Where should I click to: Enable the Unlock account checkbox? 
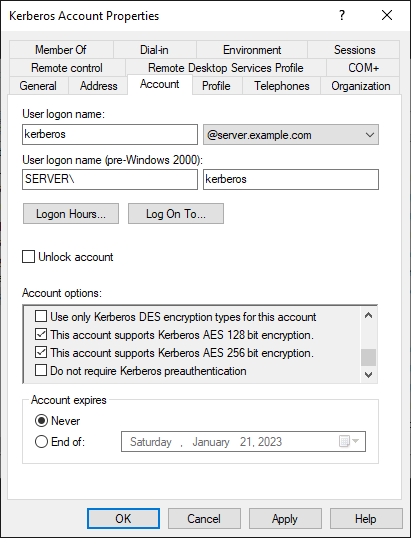tap(28, 257)
